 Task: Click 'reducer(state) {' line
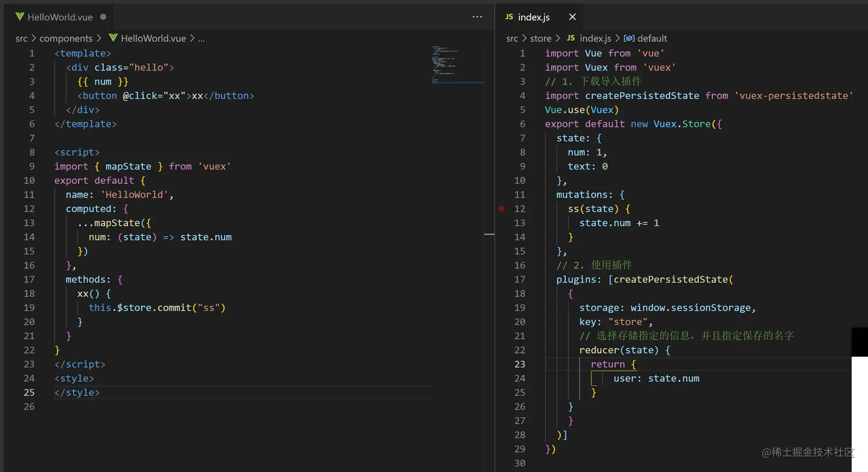[625, 350]
